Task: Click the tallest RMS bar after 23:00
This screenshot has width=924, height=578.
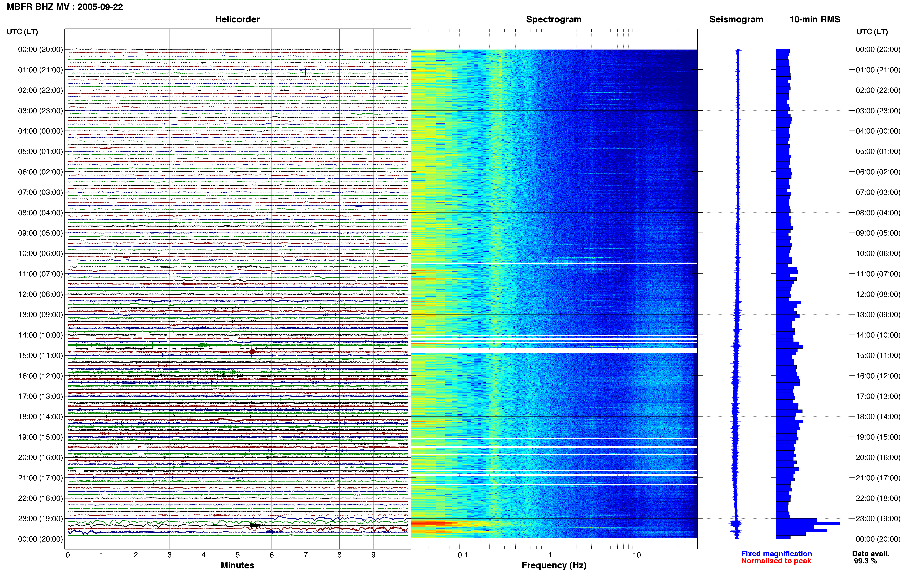Action: pyautogui.click(x=808, y=523)
